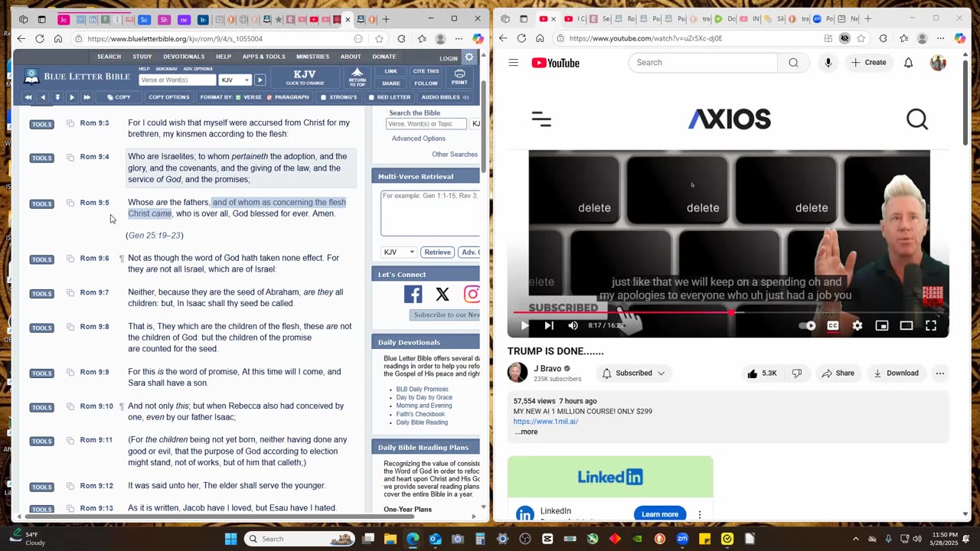Viewport: 980px width, 551px height.
Task: Download the YouTube video
Action: (x=896, y=373)
